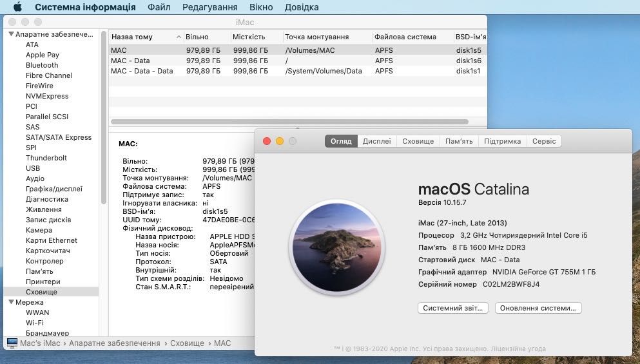
Task: Click the disk1s6 BSD name cell
Action: coord(469,61)
